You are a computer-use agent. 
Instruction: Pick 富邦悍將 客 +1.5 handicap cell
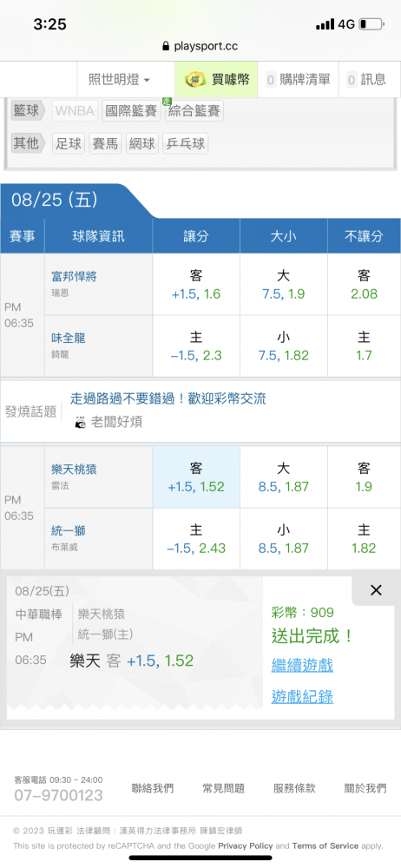[x=196, y=285]
